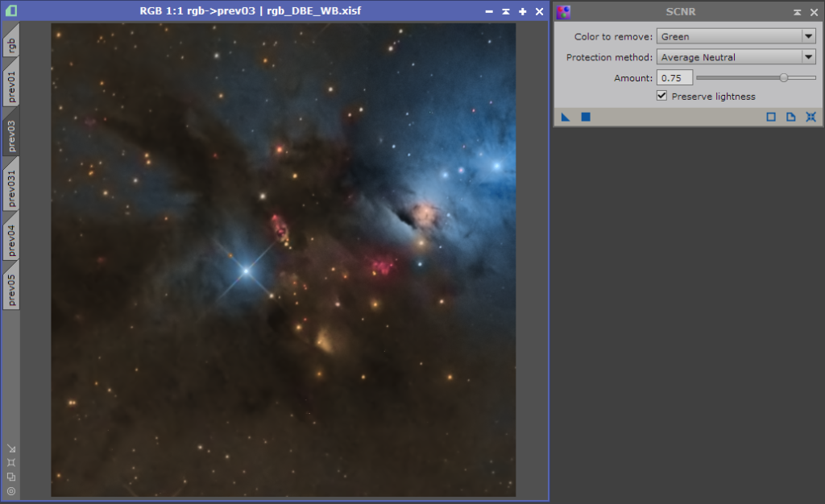The height and width of the screenshot is (504, 825).
Task: Select the prev01 preview tab
Action: pos(11,87)
